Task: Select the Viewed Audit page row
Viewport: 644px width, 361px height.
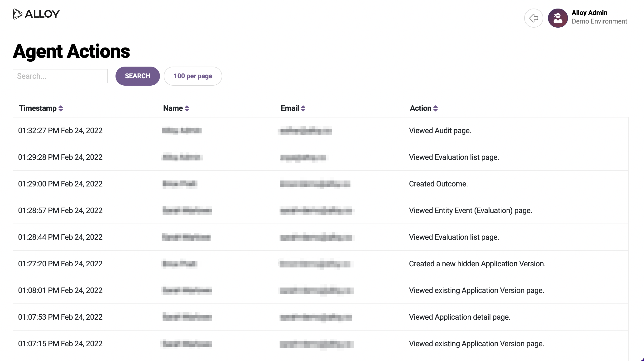Action: click(x=440, y=131)
